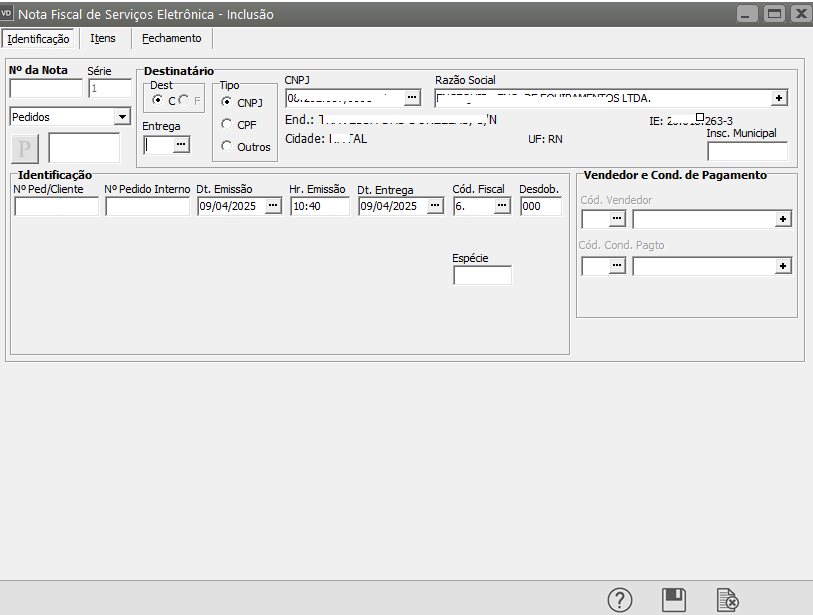The image size is (813, 615).
Task: Save the nota fiscal with floppy disk icon
Action: coord(674,600)
